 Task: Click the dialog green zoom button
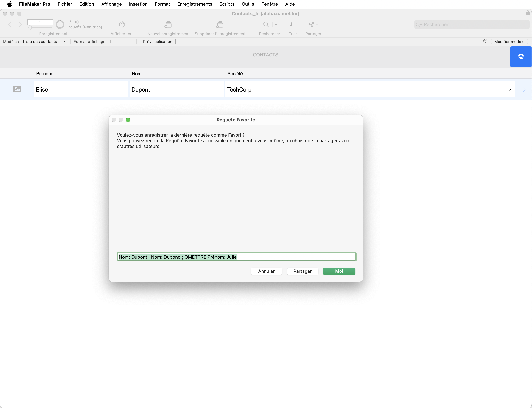coord(128,120)
